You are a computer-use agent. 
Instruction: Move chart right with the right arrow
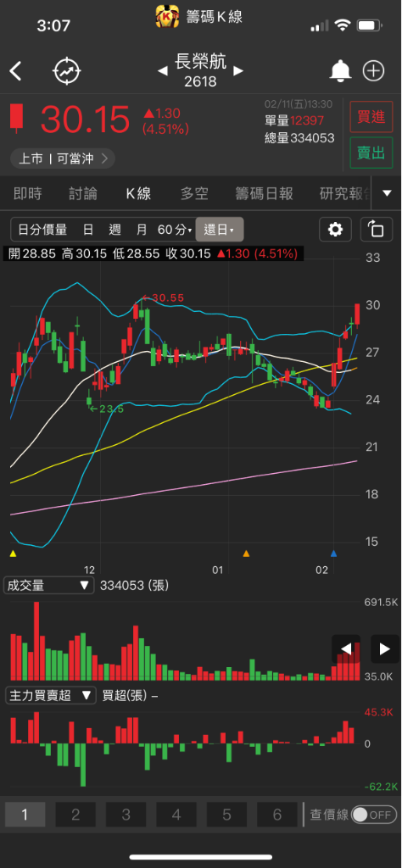(385, 648)
